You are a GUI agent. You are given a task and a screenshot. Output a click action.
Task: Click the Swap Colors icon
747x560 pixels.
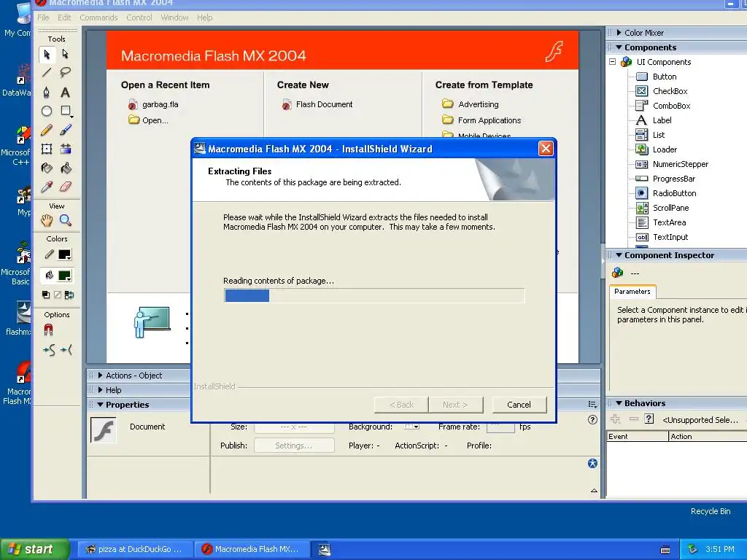coord(69,295)
